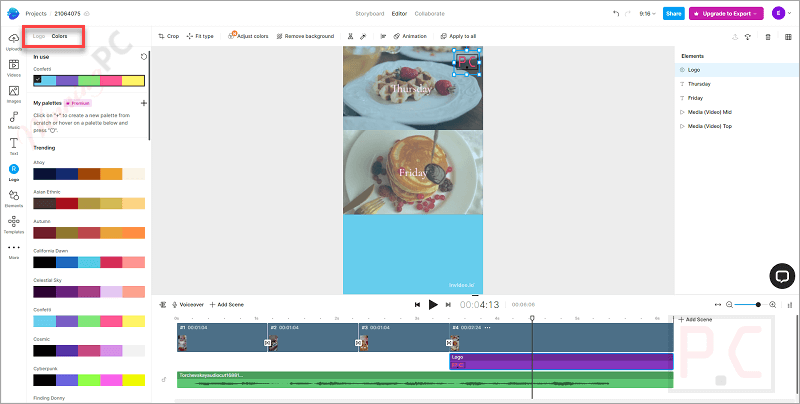Screen dimensions: 800x404
Task: Click the Share button
Action: 673,14
